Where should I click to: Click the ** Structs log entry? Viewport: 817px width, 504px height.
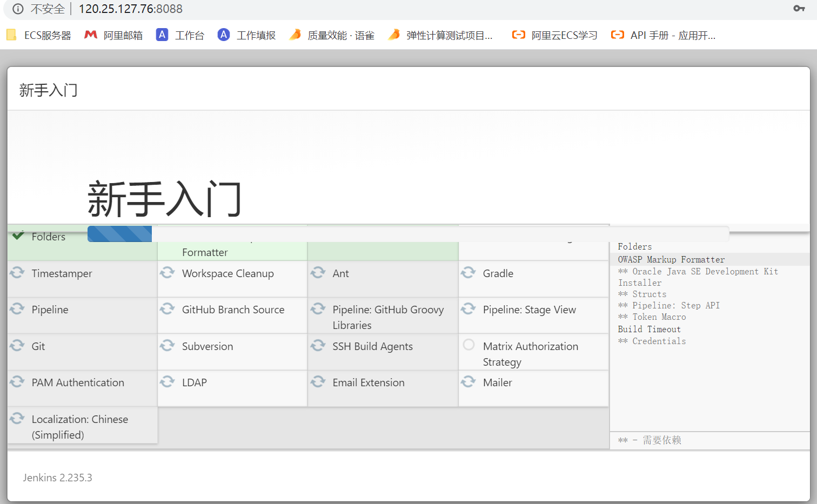point(642,294)
